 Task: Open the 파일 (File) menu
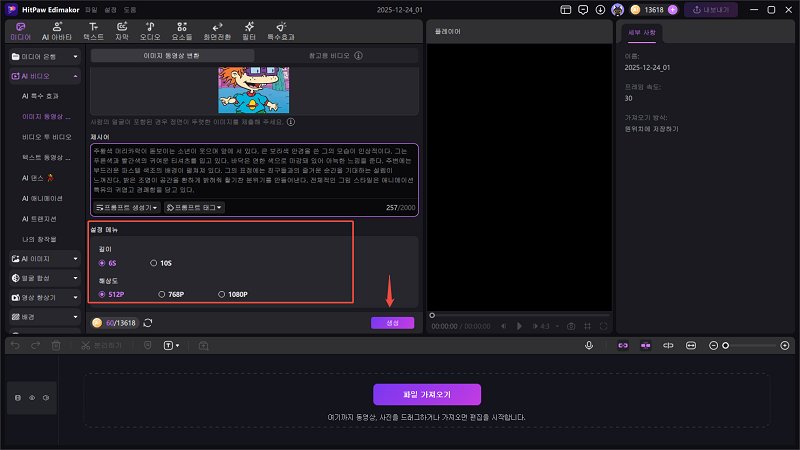91,10
